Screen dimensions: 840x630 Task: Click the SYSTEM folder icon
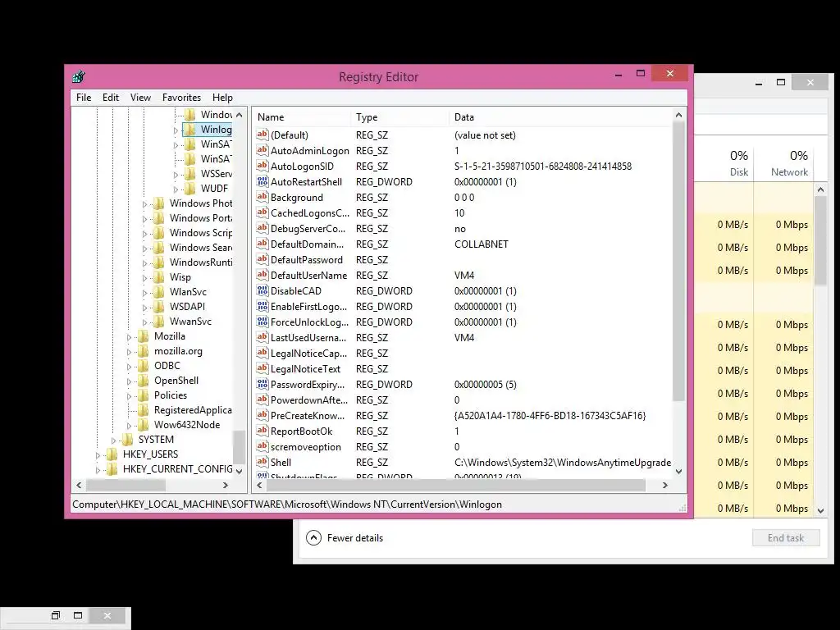[x=128, y=440]
